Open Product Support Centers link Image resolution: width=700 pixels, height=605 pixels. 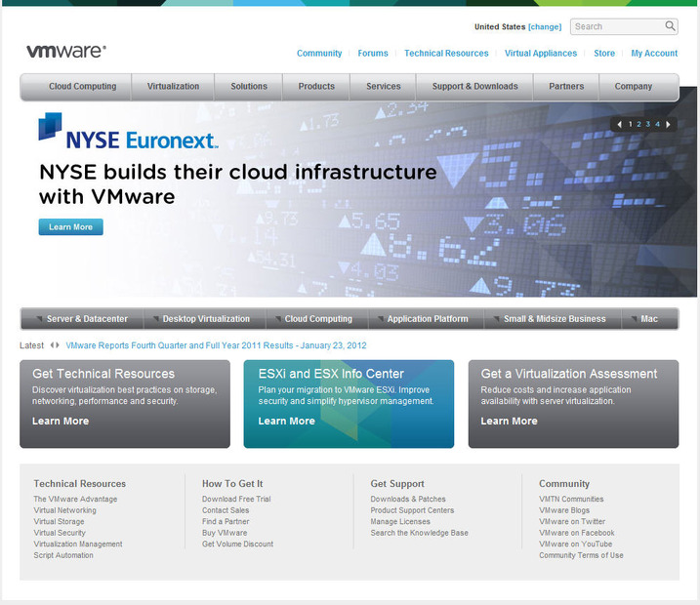click(412, 510)
